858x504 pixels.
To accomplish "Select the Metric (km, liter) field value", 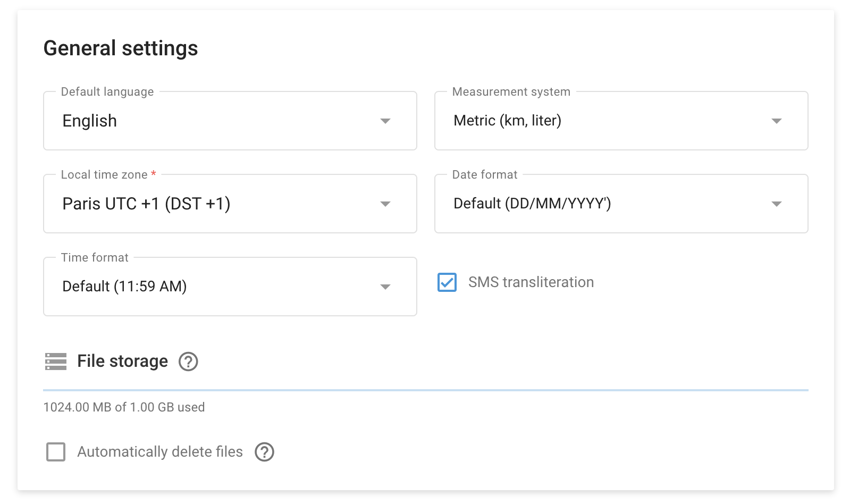I will point(507,121).
